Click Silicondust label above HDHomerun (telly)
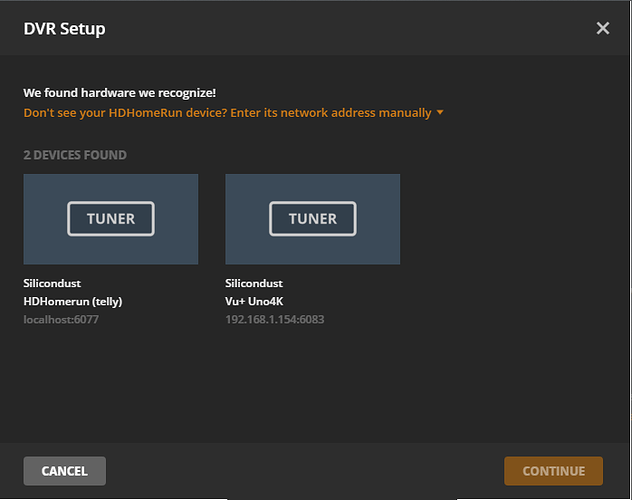The width and height of the screenshot is (632, 500). (52, 283)
